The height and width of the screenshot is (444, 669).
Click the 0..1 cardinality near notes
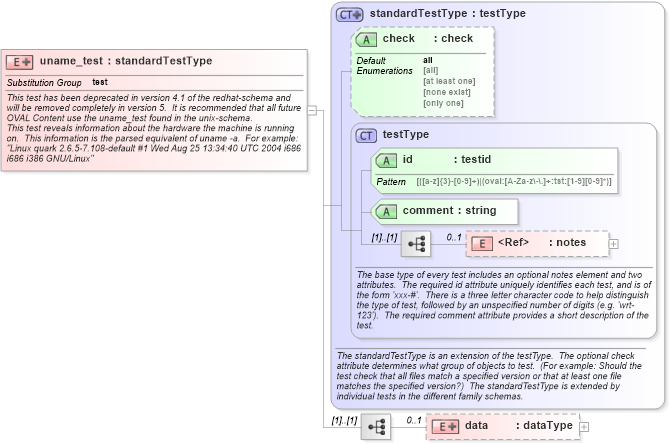pyautogui.click(x=454, y=237)
